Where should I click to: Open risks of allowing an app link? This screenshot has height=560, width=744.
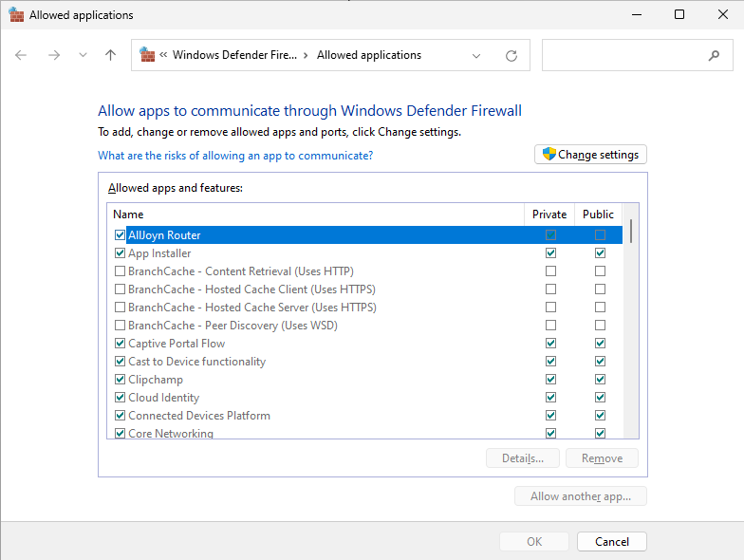[235, 156]
